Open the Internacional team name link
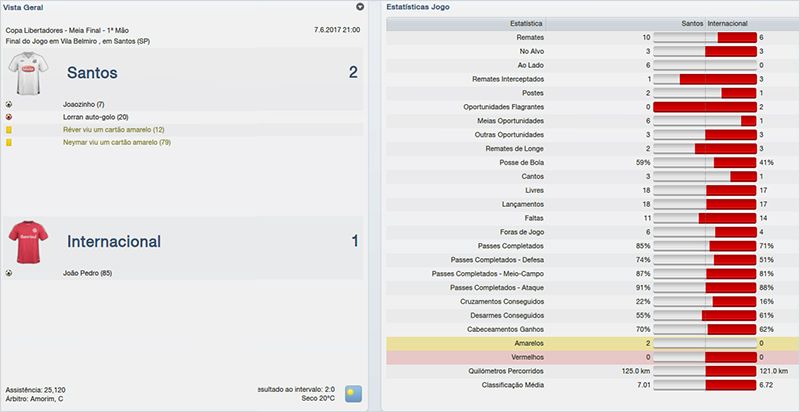Viewport: 800px width, 412px height. (x=114, y=242)
